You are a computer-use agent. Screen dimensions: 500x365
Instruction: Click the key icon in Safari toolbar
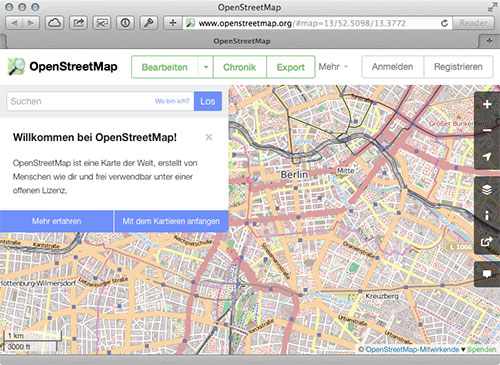(149, 23)
